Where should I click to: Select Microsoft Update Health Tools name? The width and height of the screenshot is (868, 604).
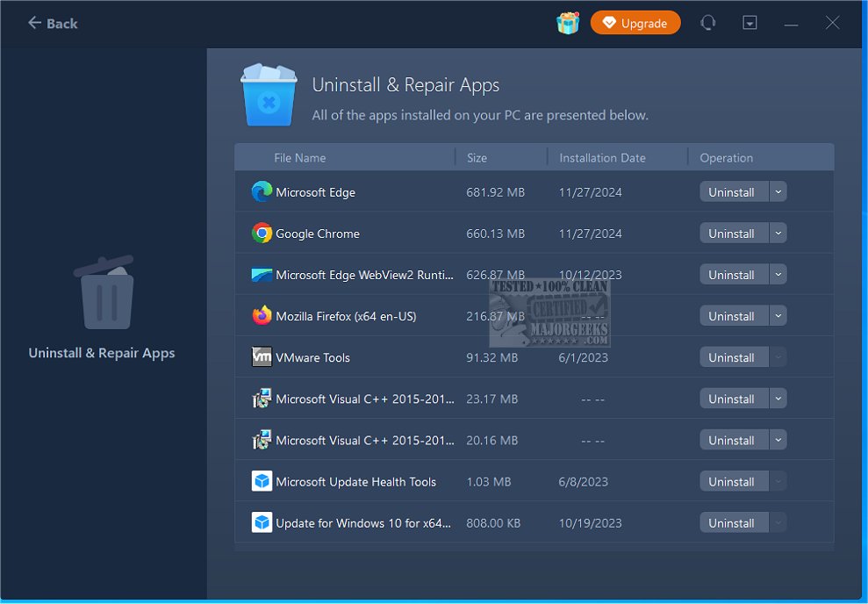tap(356, 482)
